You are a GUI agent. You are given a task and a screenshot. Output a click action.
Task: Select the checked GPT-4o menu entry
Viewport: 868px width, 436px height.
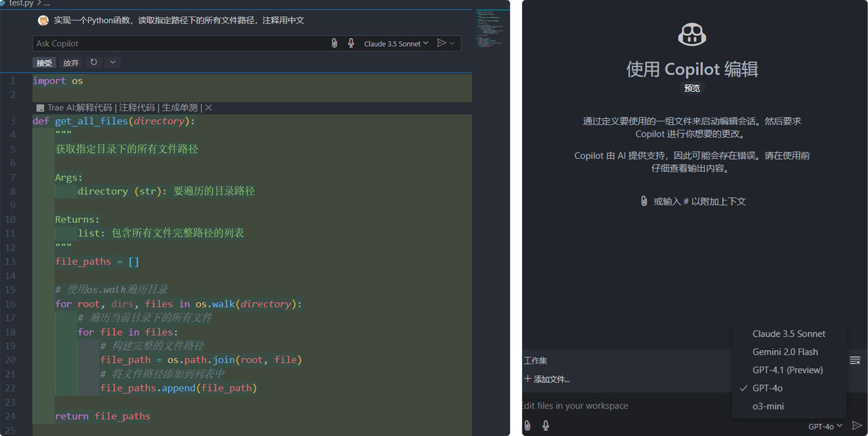coord(789,388)
